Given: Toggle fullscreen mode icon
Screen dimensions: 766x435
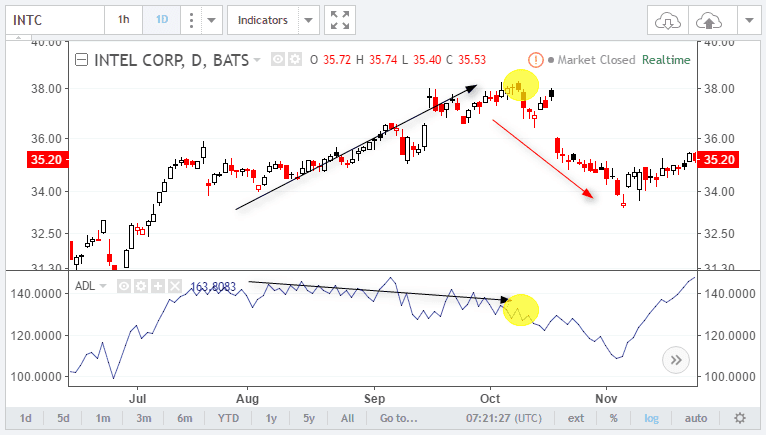Looking at the screenshot, I should pyautogui.click(x=340, y=20).
